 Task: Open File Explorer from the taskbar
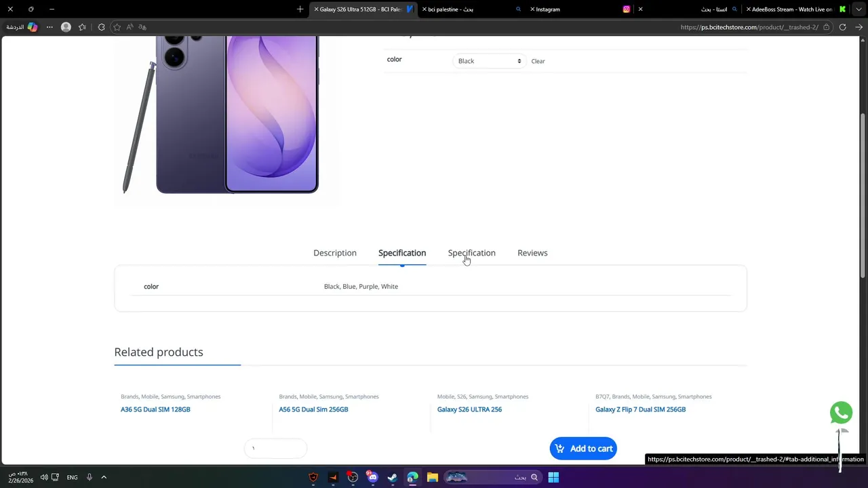coord(432,477)
